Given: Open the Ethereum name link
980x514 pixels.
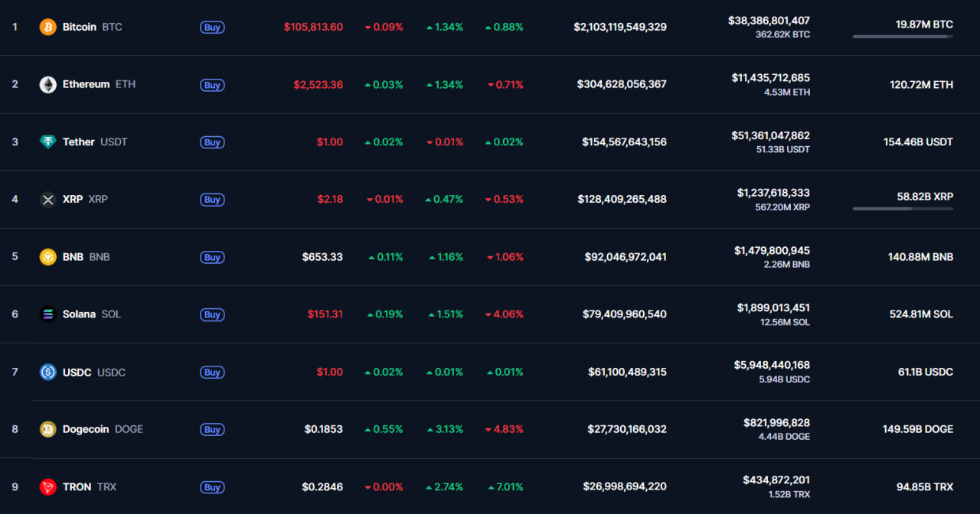Looking at the screenshot, I should coord(87,84).
